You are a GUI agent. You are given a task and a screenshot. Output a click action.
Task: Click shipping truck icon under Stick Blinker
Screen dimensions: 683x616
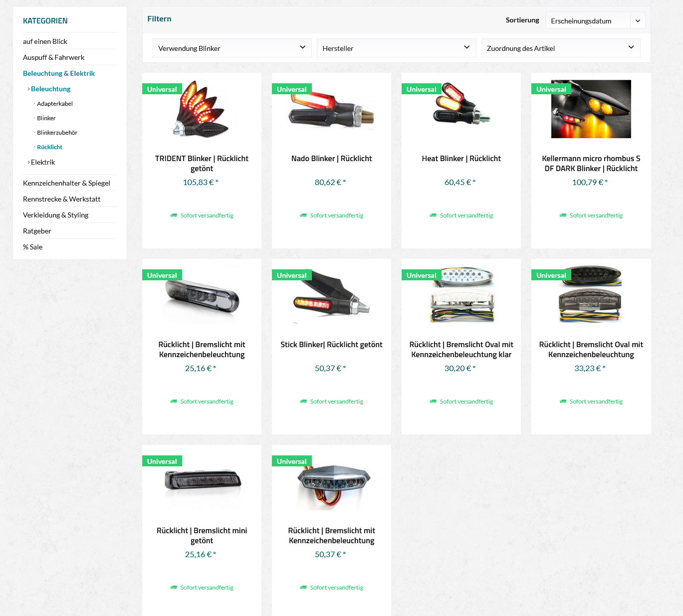click(x=303, y=402)
